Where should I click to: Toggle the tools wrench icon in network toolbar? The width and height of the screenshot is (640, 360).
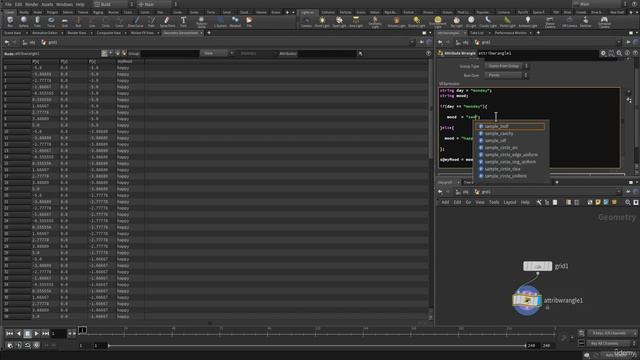(x=539, y=202)
